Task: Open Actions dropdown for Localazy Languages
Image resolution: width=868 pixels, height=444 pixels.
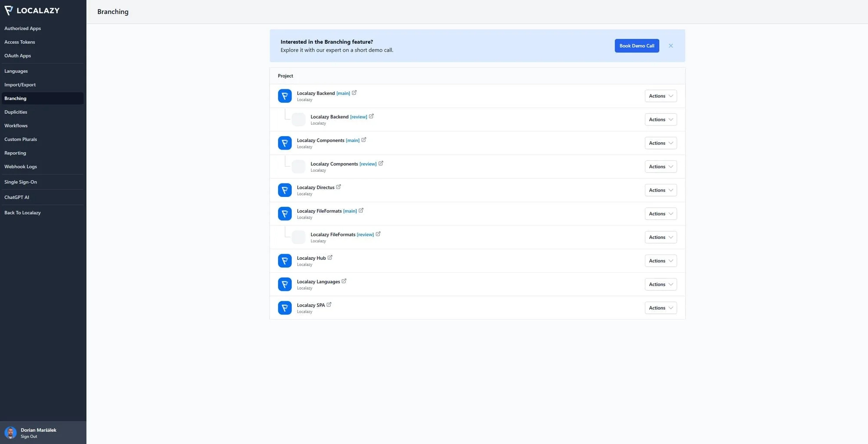Action: 661,284
